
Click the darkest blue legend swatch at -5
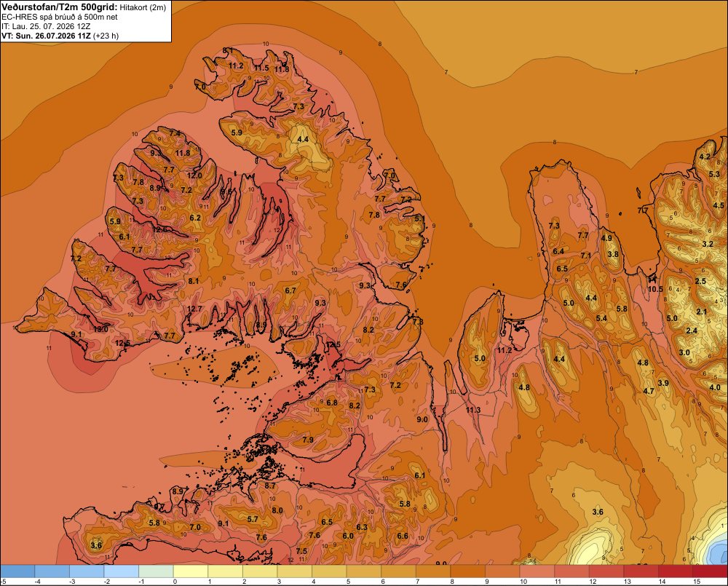(17, 571)
